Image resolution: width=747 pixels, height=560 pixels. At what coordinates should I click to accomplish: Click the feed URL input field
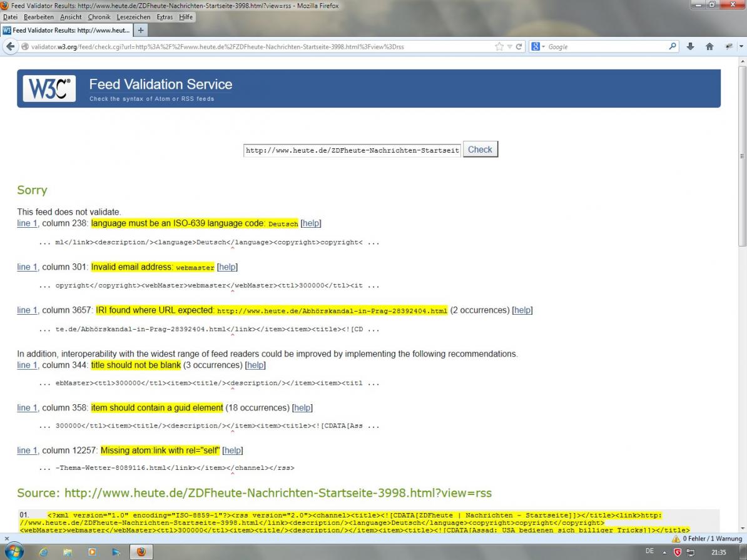352,150
